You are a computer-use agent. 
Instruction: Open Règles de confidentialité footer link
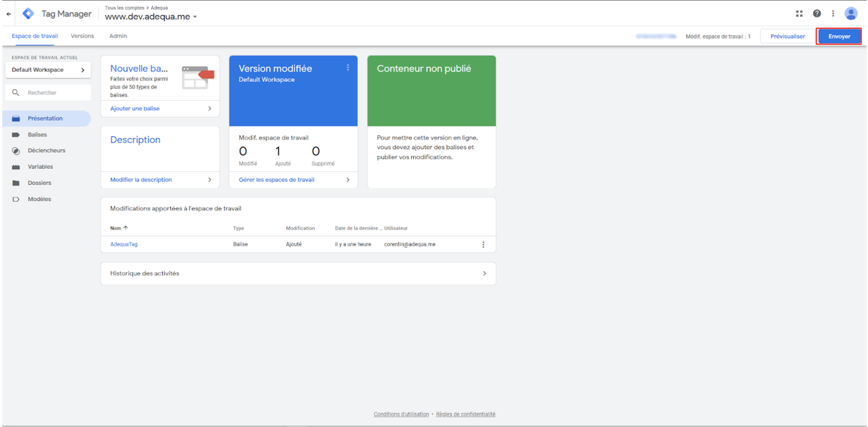pos(465,414)
